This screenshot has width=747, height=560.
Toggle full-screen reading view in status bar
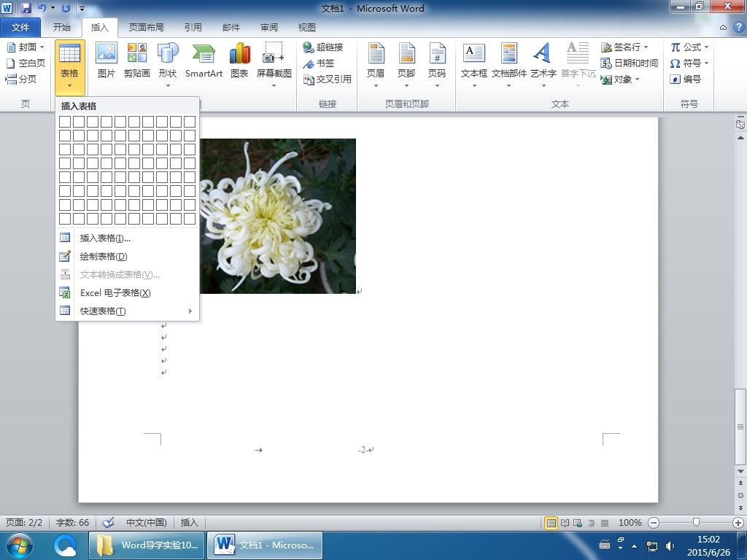click(x=565, y=523)
